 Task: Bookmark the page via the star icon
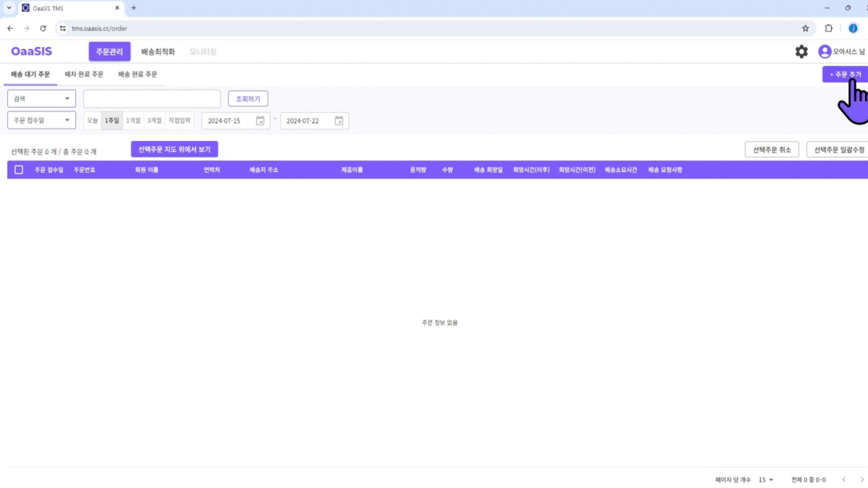click(805, 28)
